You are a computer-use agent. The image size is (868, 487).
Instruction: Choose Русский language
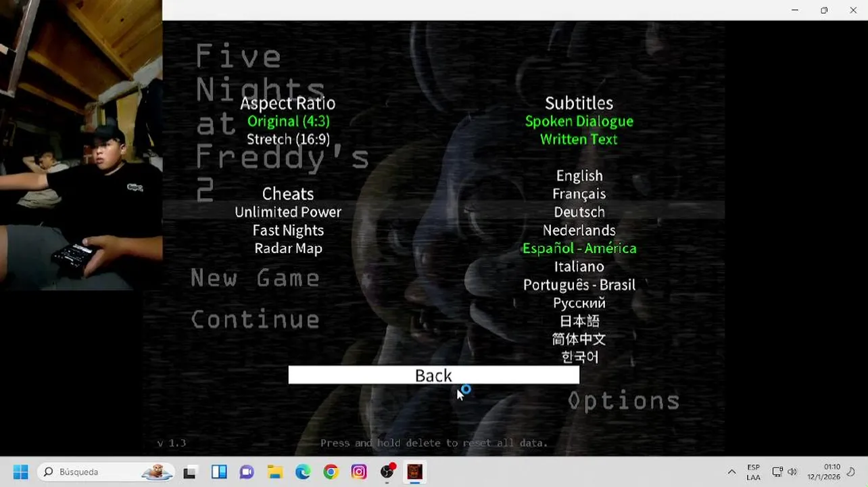579,303
